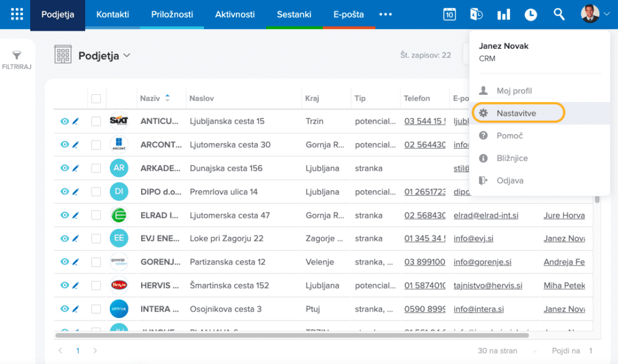Click the Exchange sync icon in top bar
This screenshot has height=364, width=618.
(x=476, y=14)
